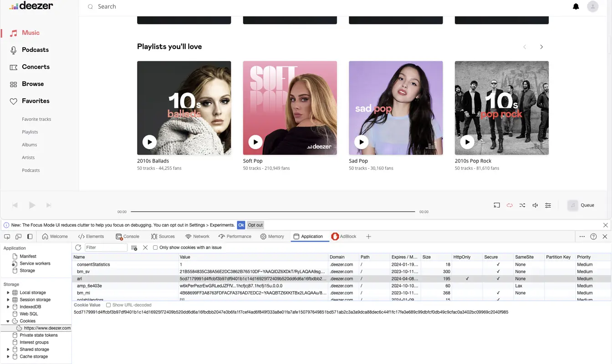The width and height of the screenshot is (612, 364).
Task: Check "Only show cookies with an issue"
Action: 155,247
